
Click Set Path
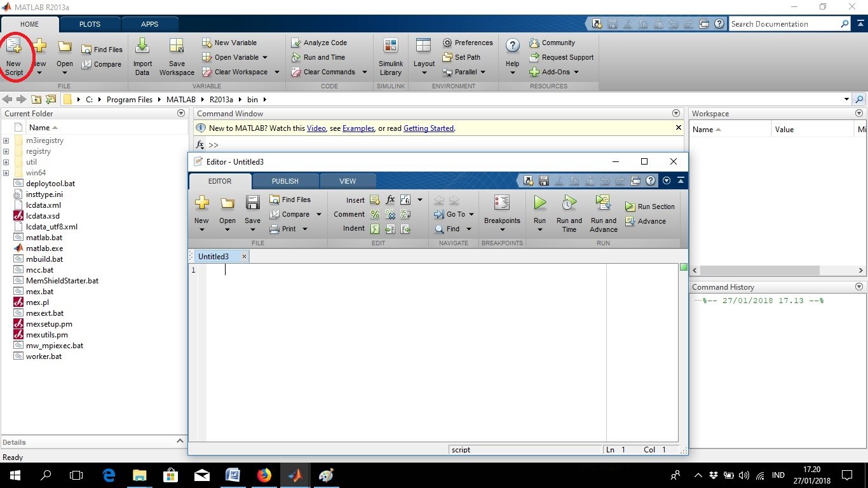point(461,57)
